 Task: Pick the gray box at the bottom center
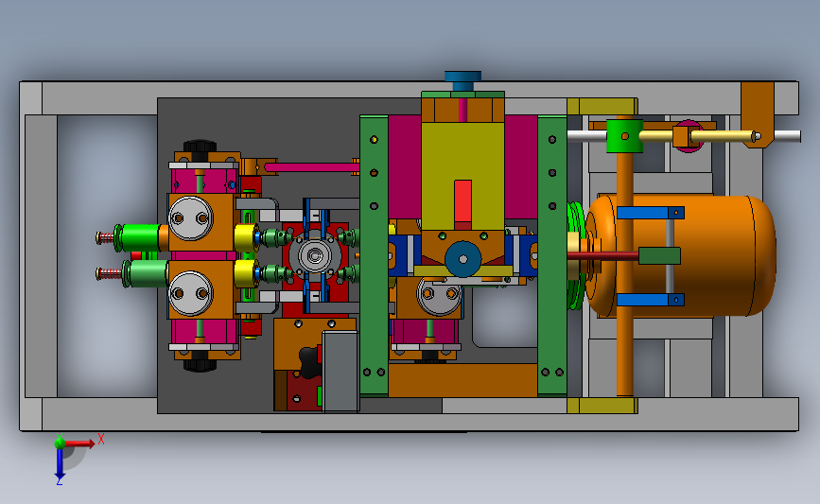point(340,372)
